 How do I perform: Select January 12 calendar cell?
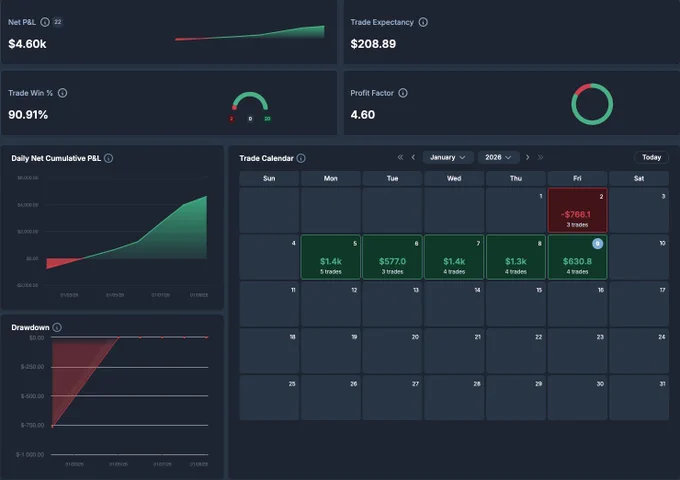pyautogui.click(x=330, y=304)
